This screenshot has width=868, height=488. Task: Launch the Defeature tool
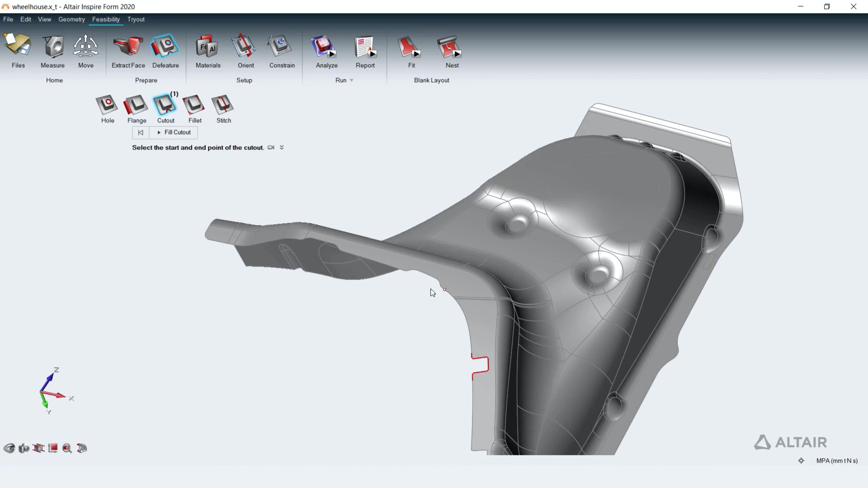165,50
